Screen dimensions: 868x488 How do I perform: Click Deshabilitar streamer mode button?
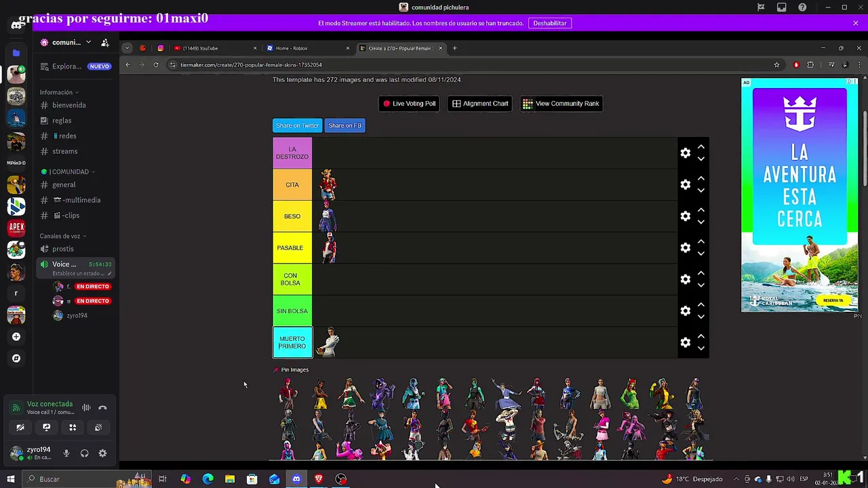[549, 23]
